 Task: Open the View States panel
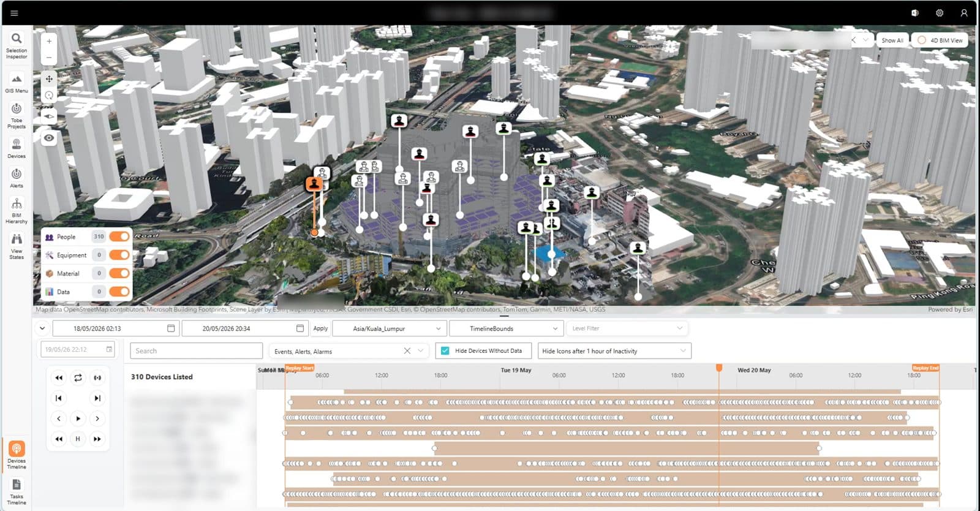pyautogui.click(x=17, y=246)
